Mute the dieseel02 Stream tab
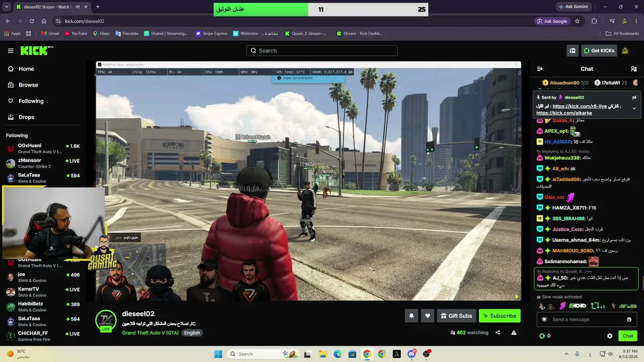Image resolution: width=644 pixels, height=362 pixels. point(77,7)
